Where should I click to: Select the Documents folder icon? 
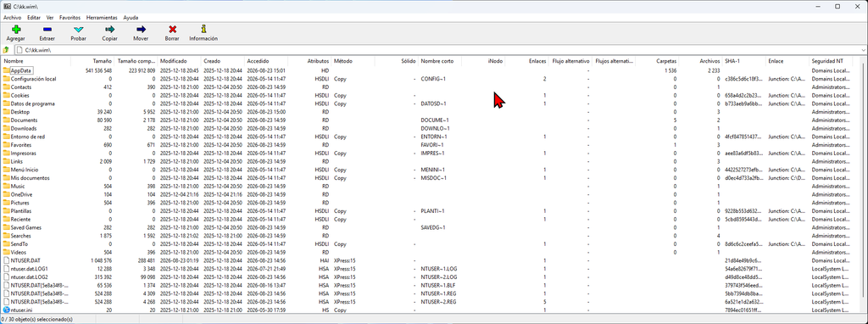[x=6, y=120]
